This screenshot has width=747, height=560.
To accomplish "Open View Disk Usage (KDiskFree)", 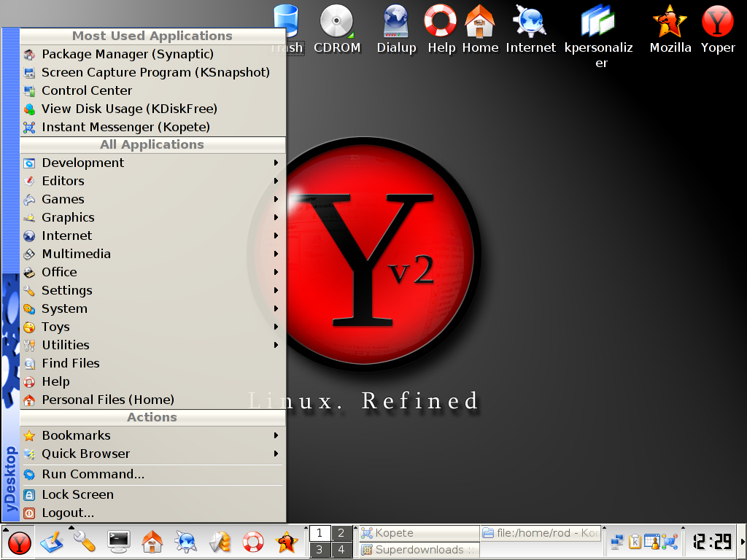I will point(152,109).
